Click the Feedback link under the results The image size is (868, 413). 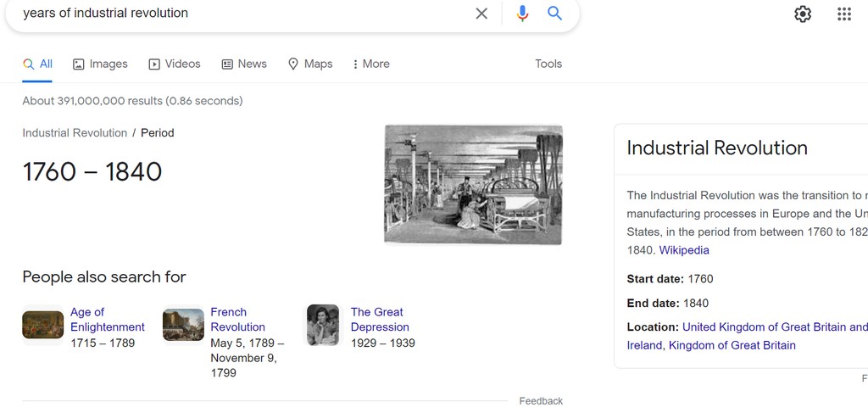541,401
